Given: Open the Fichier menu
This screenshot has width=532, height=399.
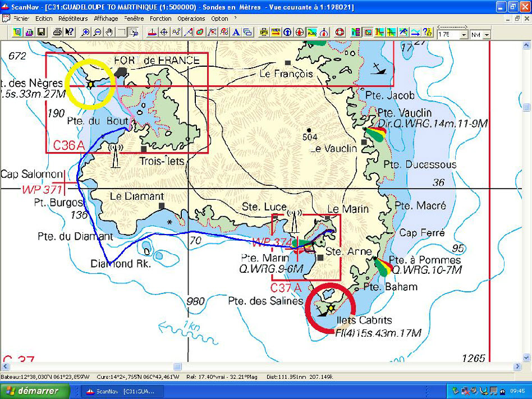Looking at the screenshot, I should [20, 19].
